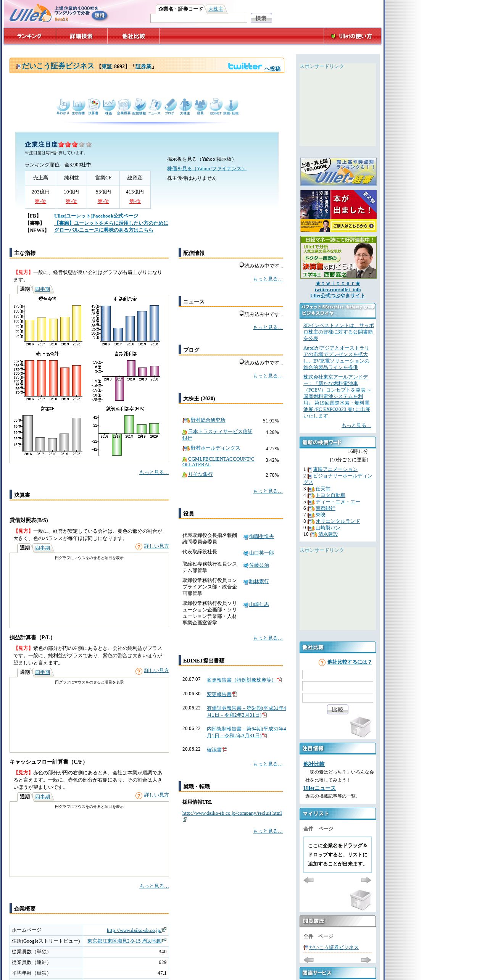Click the 大株主 shareholder icon
The width and height of the screenshot is (490, 980).
pyautogui.click(x=185, y=106)
